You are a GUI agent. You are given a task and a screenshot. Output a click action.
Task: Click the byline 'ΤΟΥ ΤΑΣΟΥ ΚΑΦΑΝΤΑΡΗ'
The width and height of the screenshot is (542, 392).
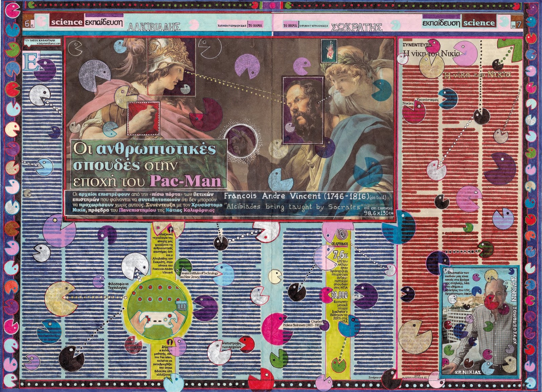[x=39, y=40]
